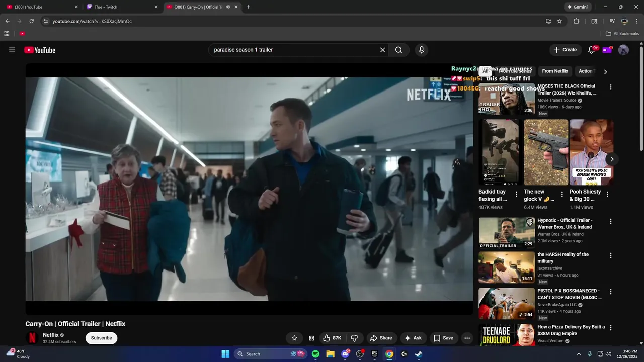Open the Windows Start menu
Screen dimensions: 644x362
point(225,354)
